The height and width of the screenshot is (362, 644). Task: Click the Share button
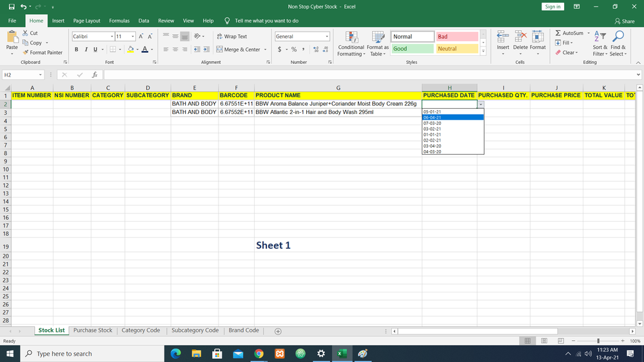coord(625,21)
